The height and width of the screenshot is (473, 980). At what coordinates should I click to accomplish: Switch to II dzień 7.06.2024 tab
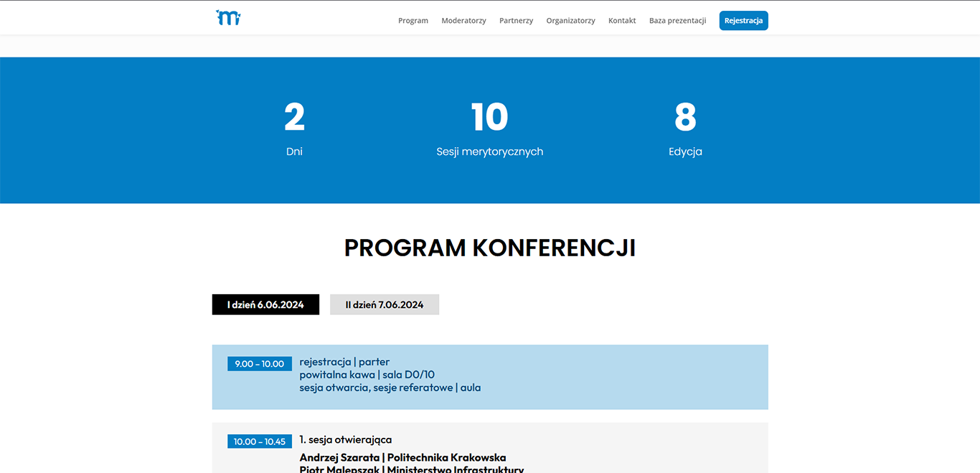tap(385, 304)
